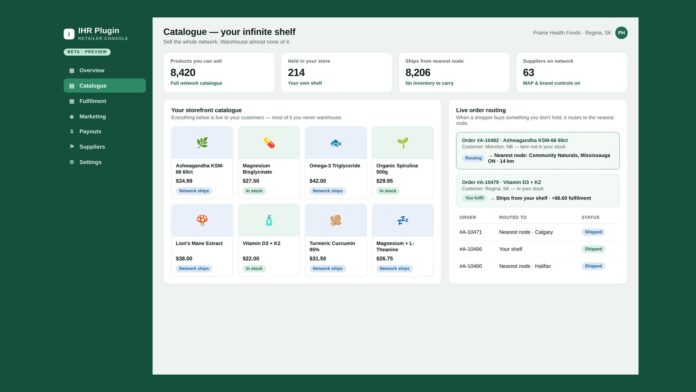The height and width of the screenshot is (392, 696).
Task: Open the Held in your store card
Action: 336,72
